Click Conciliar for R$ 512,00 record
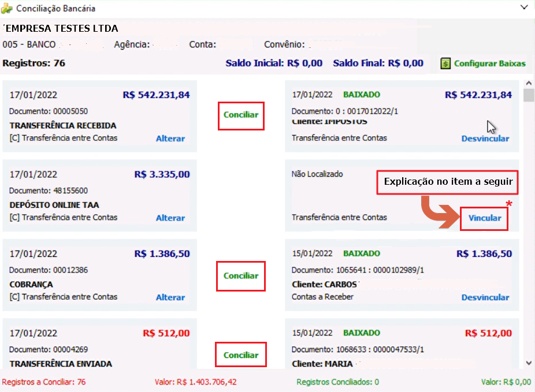Screen dimensions: 535x392 click(x=241, y=355)
